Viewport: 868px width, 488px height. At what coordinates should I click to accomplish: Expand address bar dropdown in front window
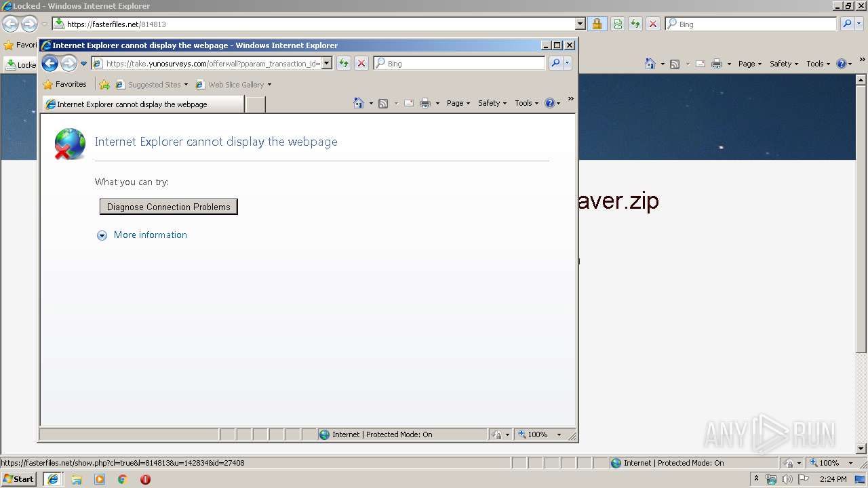tap(327, 64)
